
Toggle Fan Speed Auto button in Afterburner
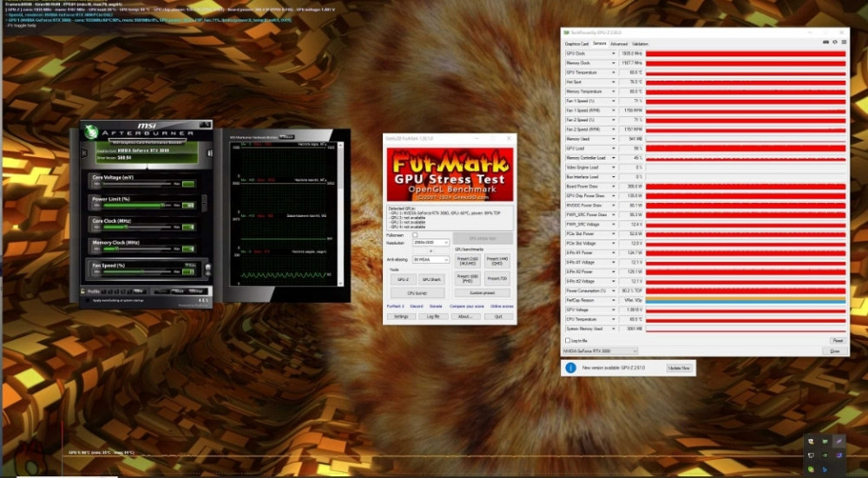(x=190, y=265)
